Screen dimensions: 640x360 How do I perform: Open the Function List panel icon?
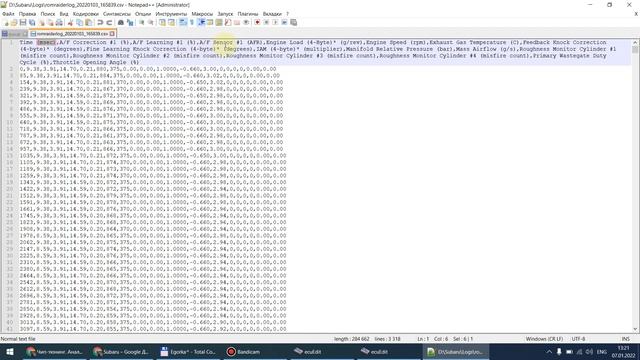[x=228, y=22]
